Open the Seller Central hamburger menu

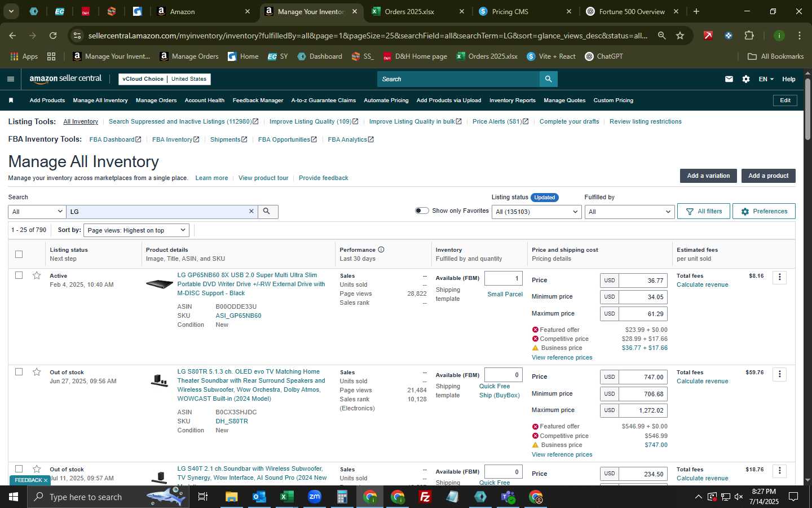pos(11,79)
